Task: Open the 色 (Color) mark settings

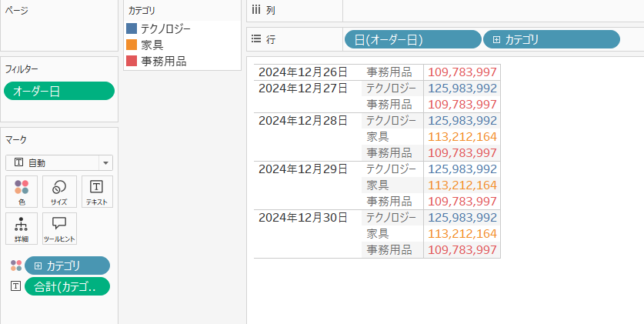Action: click(22, 192)
